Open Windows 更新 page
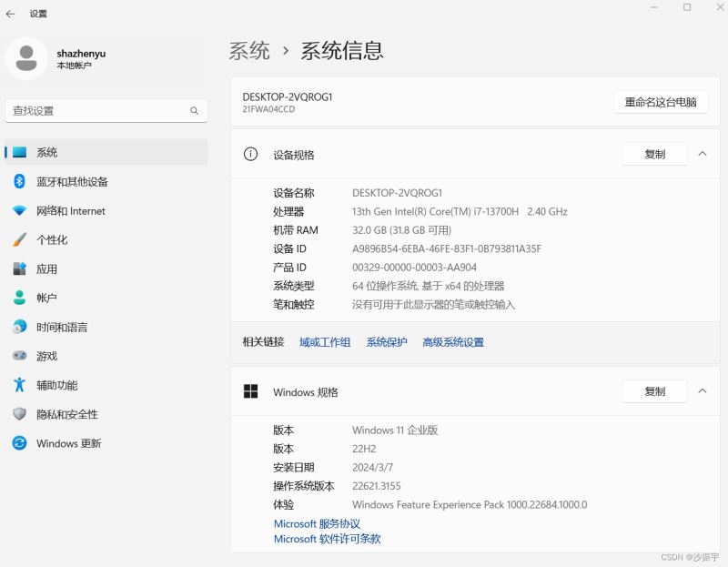The image size is (728, 567). [106, 443]
